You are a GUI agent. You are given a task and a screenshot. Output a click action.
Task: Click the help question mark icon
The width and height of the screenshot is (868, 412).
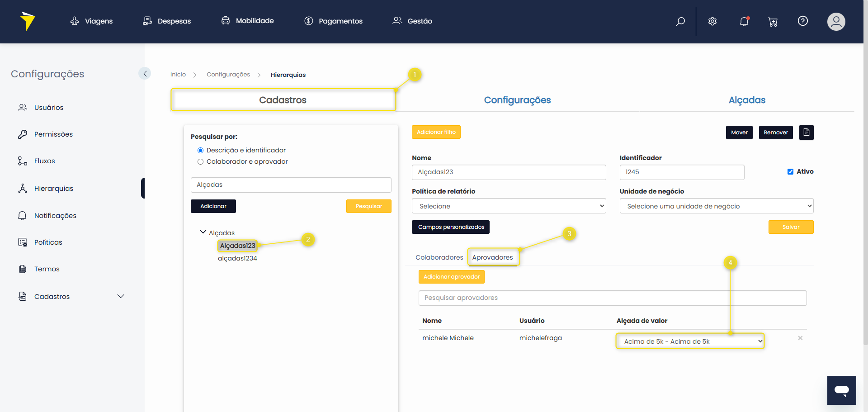pos(802,21)
